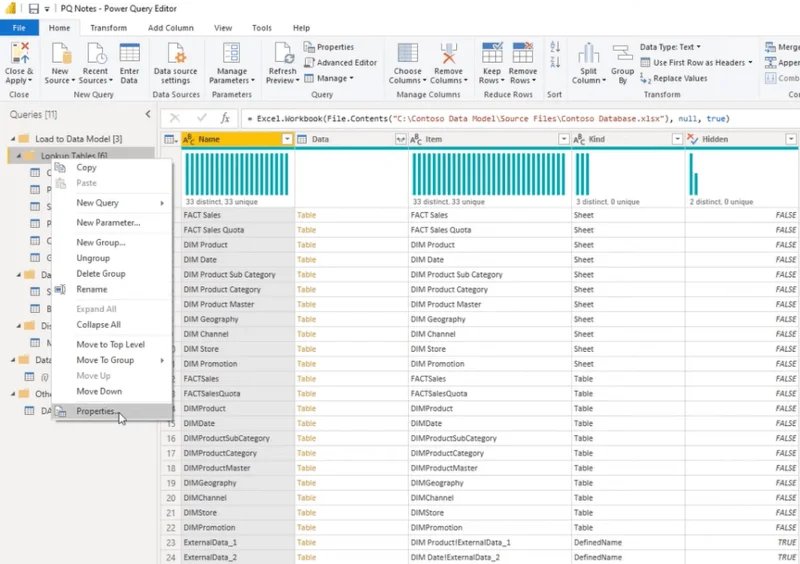This screenshot has height=564, width=800.
Task: Choose New Group... from context menu
Action: coord(112,242)
